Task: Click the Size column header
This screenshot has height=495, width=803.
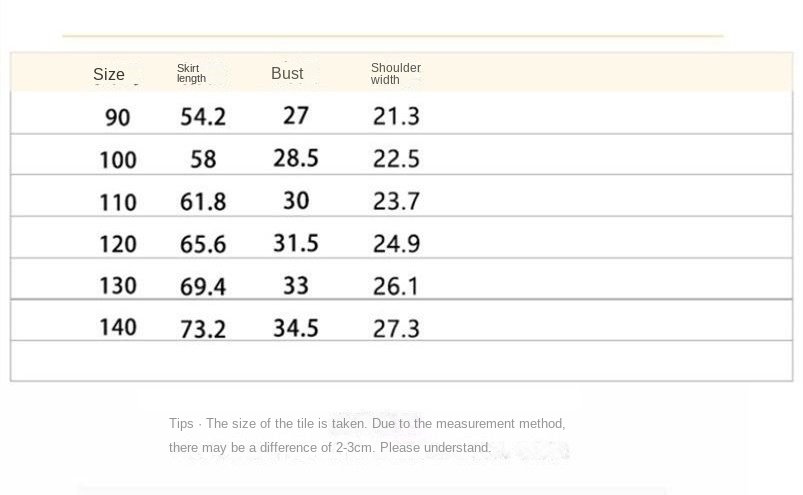Action: 109,74
